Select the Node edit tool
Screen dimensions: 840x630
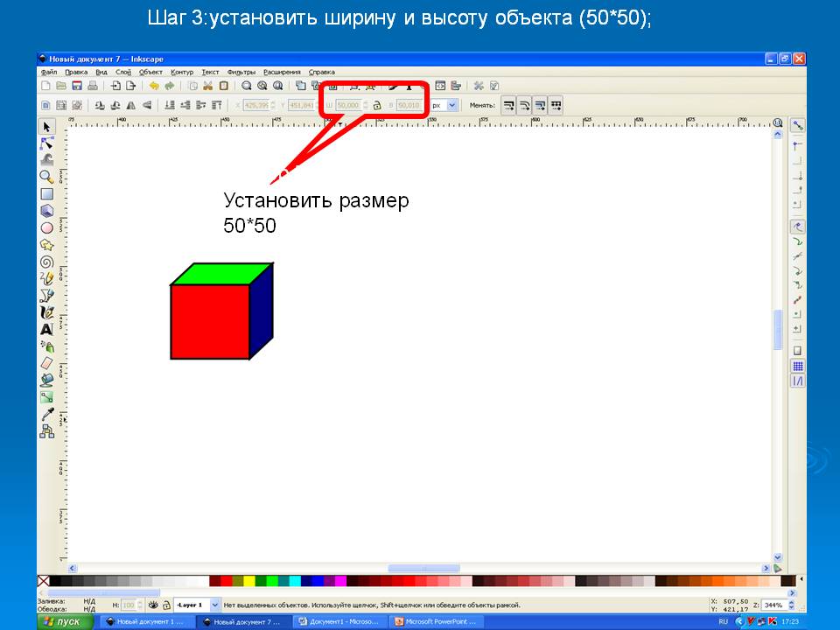(47, 143)
